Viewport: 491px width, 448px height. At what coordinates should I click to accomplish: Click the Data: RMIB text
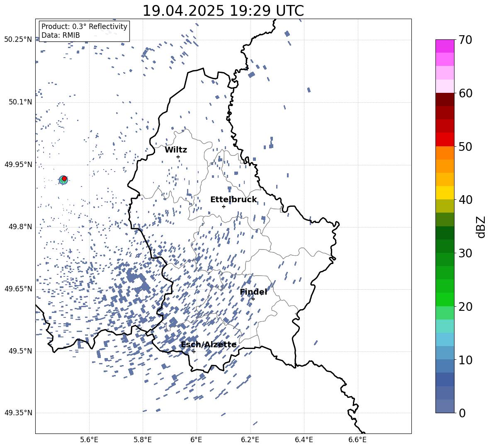pos(61,35)
